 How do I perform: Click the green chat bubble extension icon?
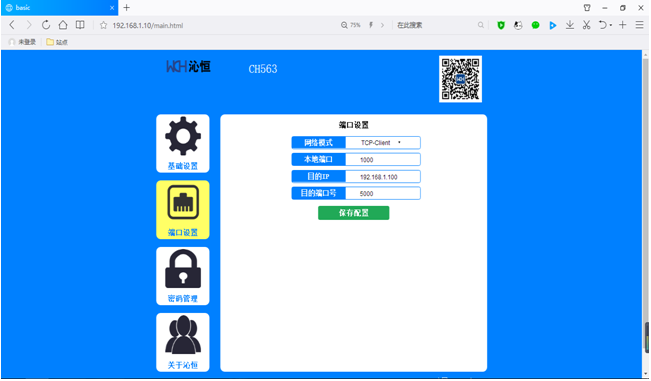click(536, 25)
